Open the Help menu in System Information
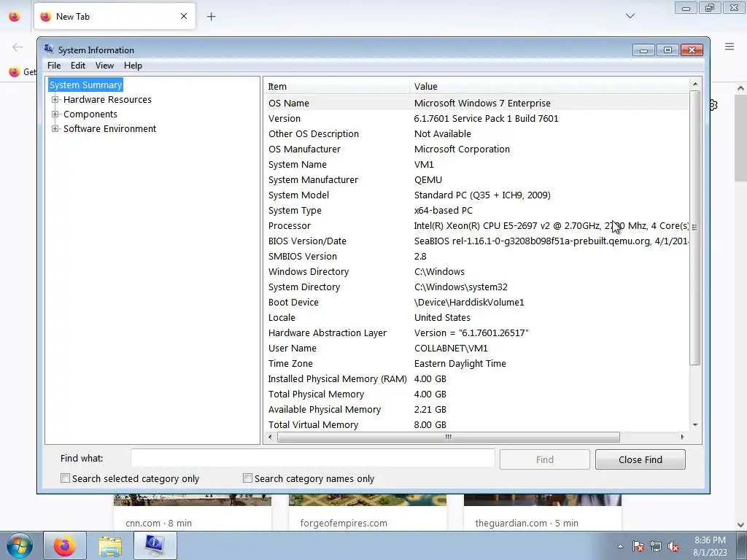The width and height of the screenshot is (747, 560). 133,66
